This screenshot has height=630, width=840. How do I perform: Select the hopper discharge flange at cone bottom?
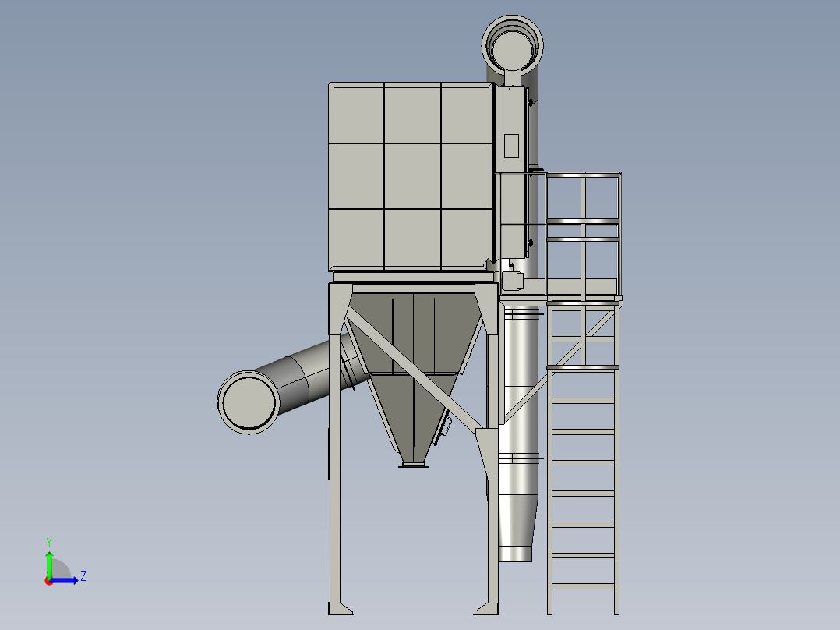414,465
